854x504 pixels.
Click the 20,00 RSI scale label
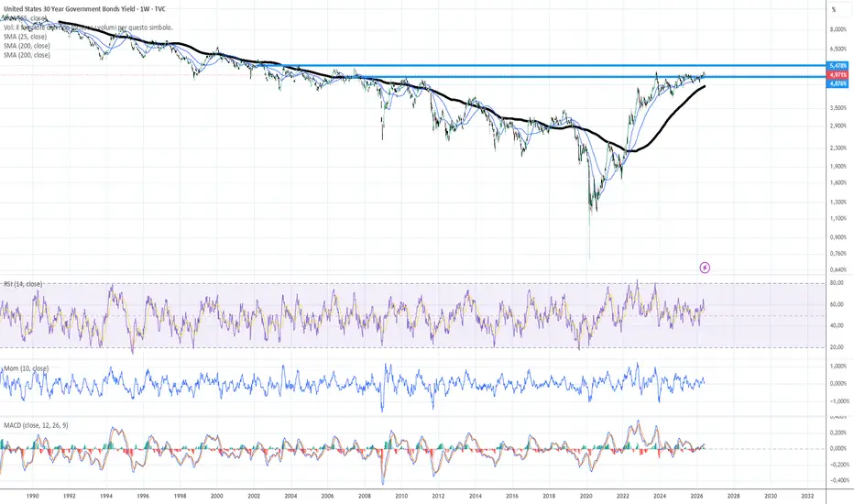[x=837, y=346]
